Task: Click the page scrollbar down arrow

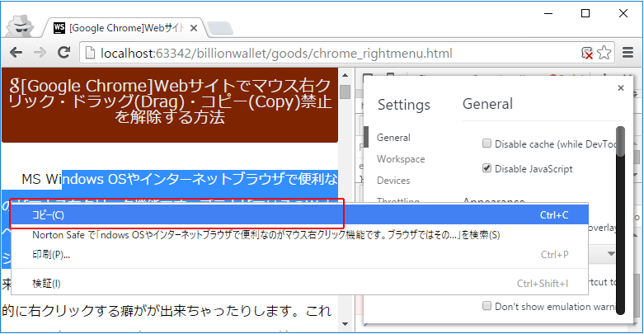Action: coord(345,324)
